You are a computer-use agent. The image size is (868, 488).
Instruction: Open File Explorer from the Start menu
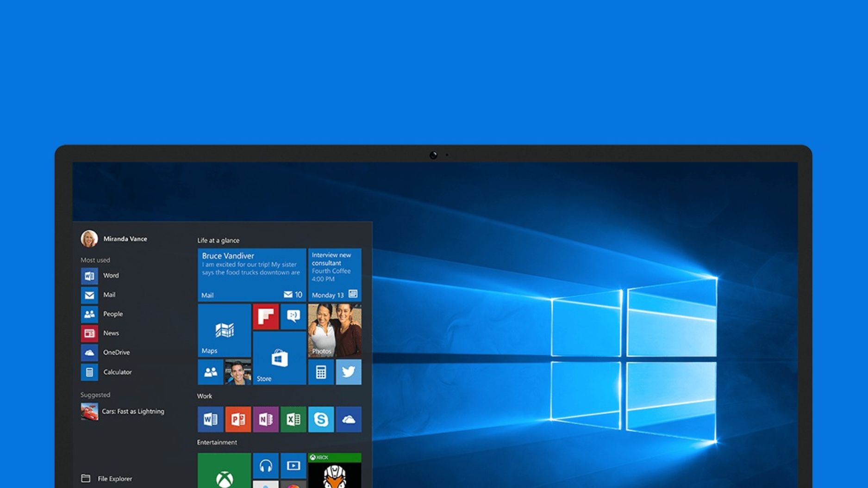pos(114,479)
